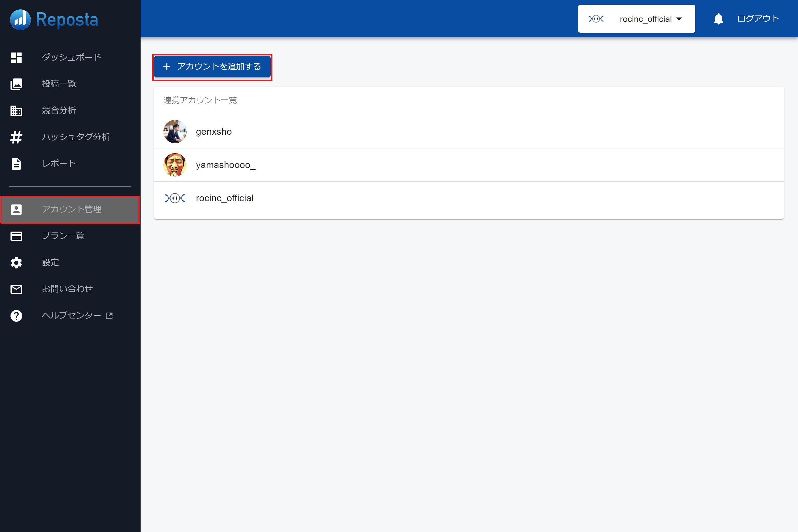
Task: Open the ヘルプセンター link
Action: 70,316
